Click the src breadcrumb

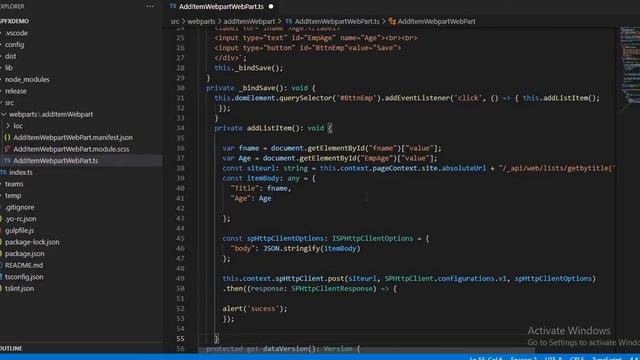[175, 21]
